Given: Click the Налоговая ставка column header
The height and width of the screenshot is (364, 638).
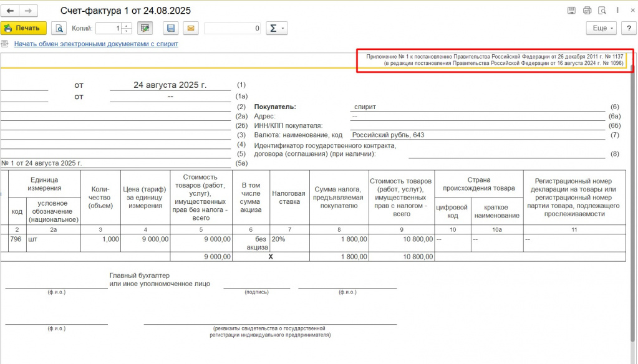Looking at the screenshot, I should 289,197.
